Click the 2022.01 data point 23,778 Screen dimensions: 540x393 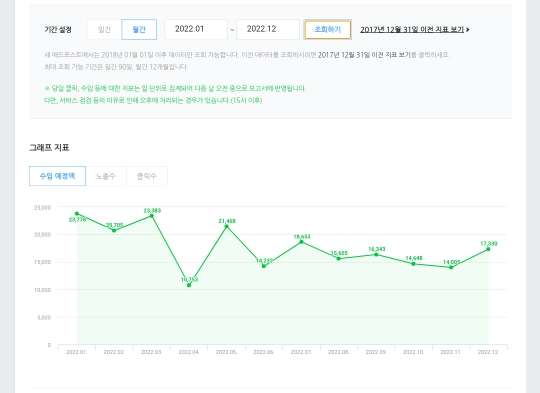(77, 214)
